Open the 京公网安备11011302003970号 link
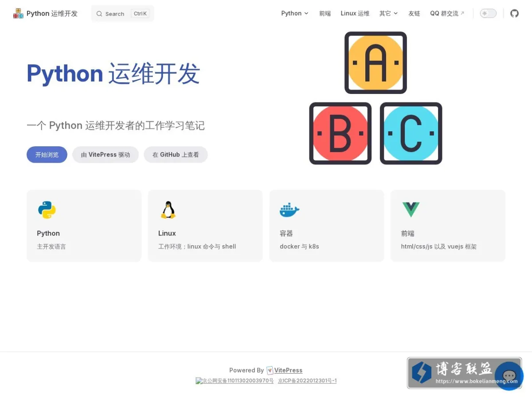532x399 pixels. coord(235,381)
